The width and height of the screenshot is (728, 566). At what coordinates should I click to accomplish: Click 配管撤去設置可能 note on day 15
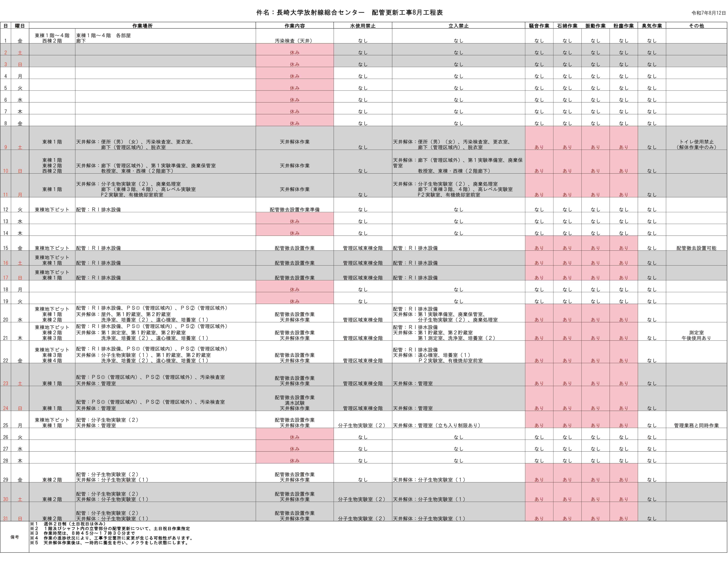696,248
